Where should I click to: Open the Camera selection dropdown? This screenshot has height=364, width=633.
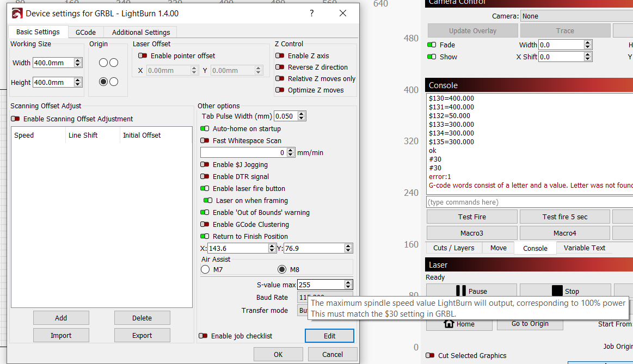pos(576,16)
